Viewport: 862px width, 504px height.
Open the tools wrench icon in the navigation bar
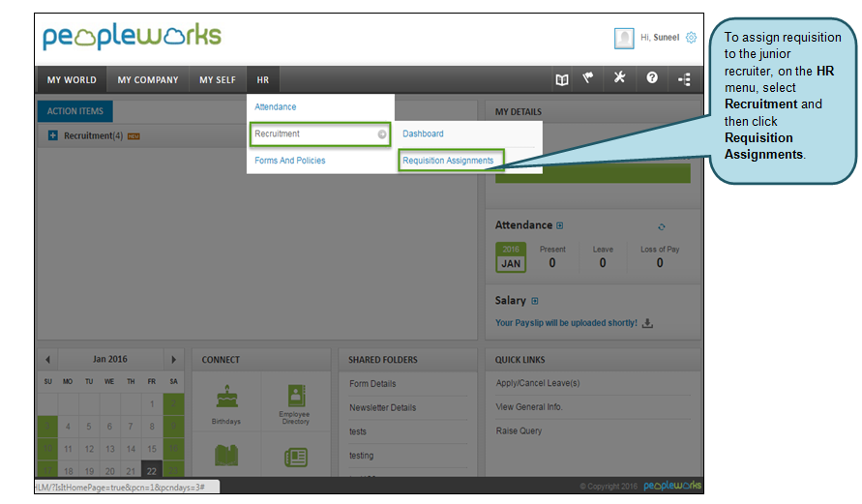[619, 77]
